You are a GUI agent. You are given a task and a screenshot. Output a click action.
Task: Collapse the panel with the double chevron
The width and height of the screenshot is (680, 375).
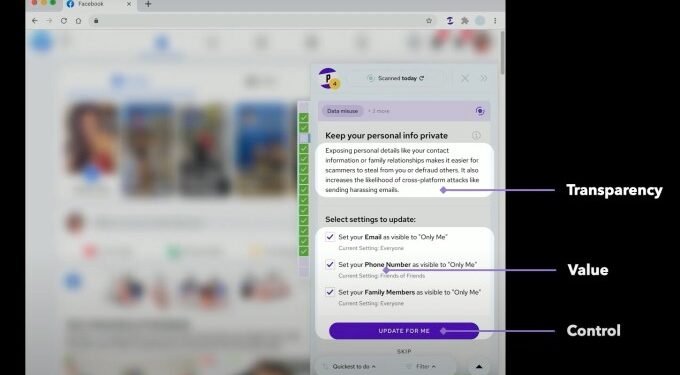click(x=484, y=78)
